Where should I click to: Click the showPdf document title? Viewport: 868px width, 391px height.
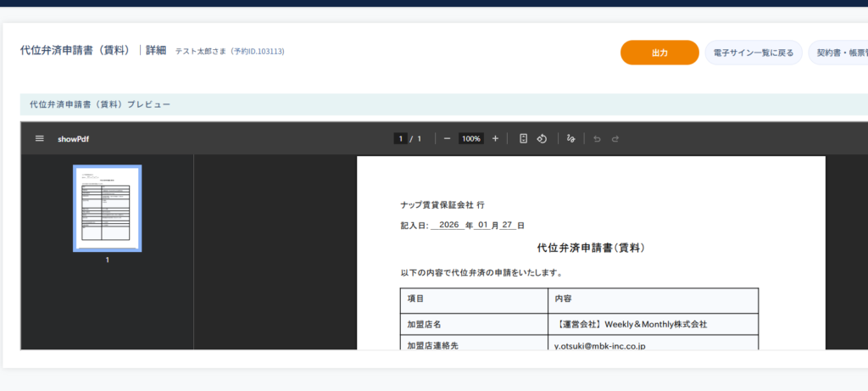click(73, 139)
